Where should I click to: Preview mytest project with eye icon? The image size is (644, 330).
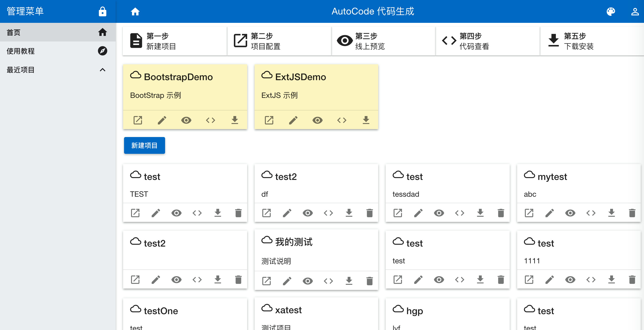(x=570, y=213)
